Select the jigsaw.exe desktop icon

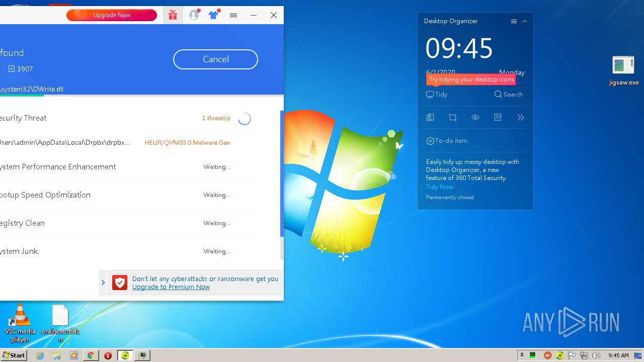tap(623, 71)
